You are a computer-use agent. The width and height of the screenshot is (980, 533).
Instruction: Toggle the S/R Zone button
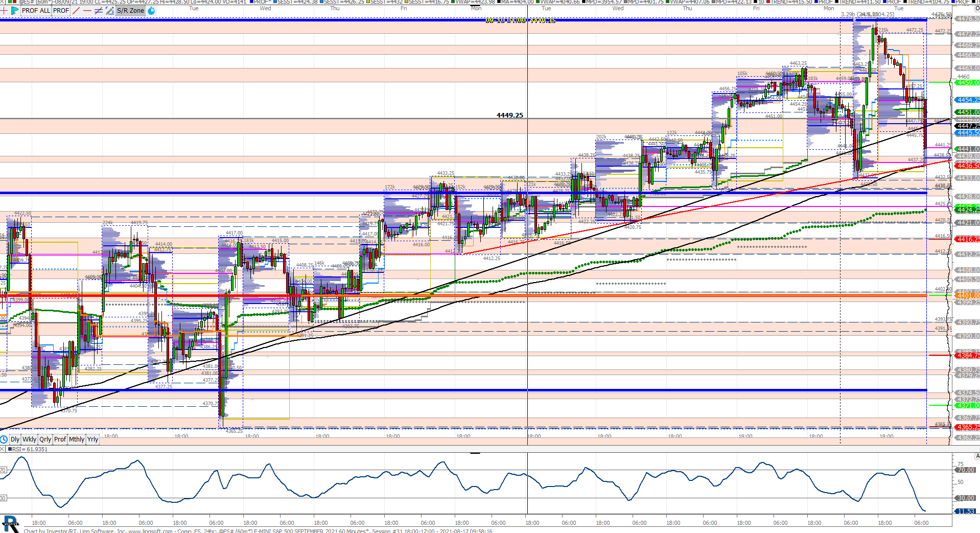[x=130, y=10]
